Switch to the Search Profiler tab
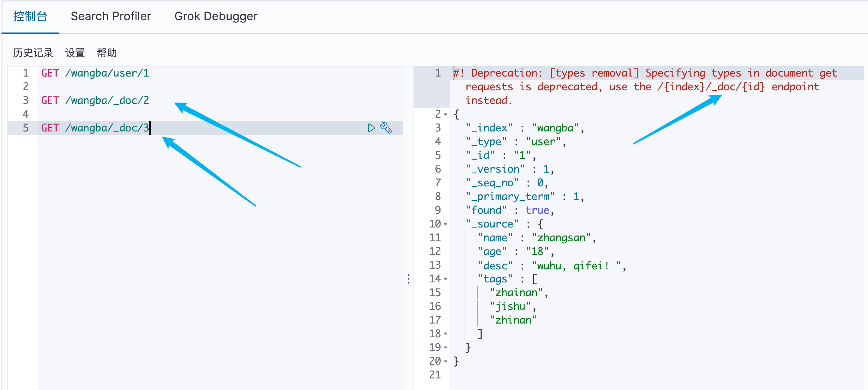 [x=111, y=16]
